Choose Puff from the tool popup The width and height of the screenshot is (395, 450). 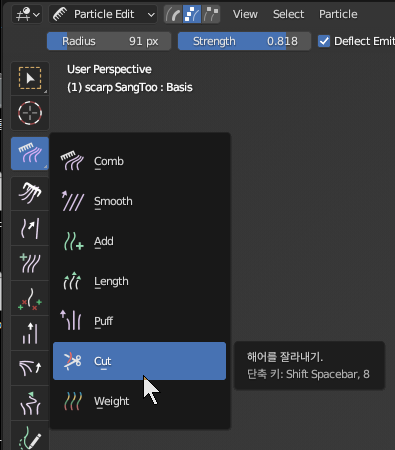(x=139, y=321)
